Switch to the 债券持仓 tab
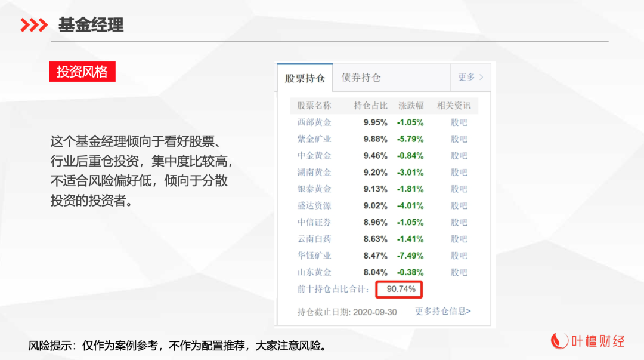This screenshot has height=360, width=644. pos(361,78)
